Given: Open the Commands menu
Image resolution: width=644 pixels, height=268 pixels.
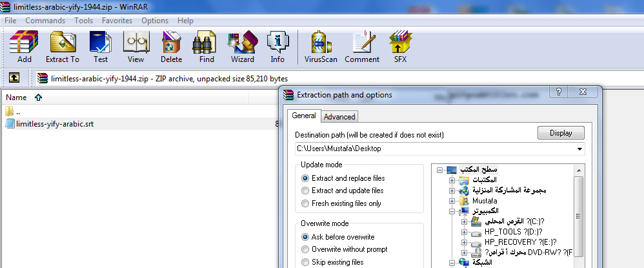Looking at the screenshot, I should click(x=45, y=21).
